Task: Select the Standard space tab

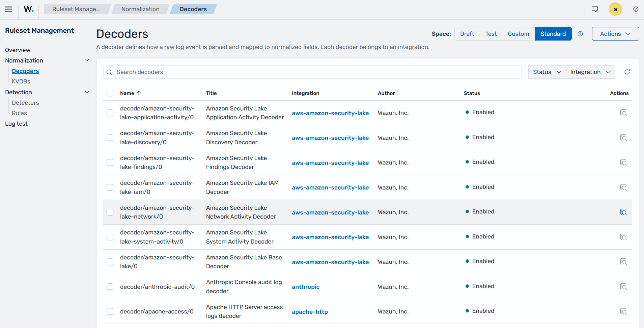Action: tap(553, 34)
